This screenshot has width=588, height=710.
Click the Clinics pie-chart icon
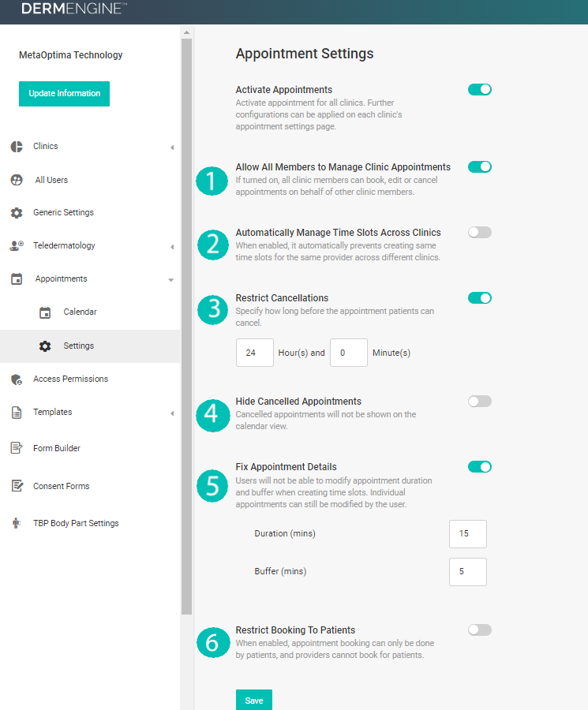point(17,147)
